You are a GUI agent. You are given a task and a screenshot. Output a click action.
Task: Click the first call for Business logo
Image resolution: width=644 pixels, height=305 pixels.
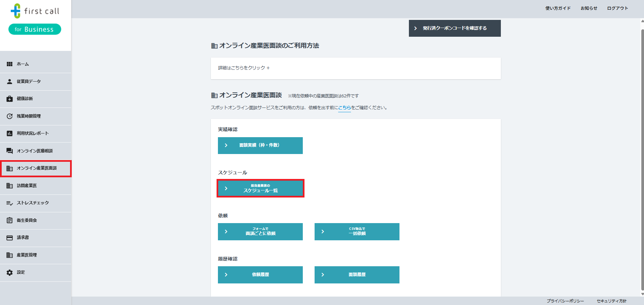[x=35, y=19]
